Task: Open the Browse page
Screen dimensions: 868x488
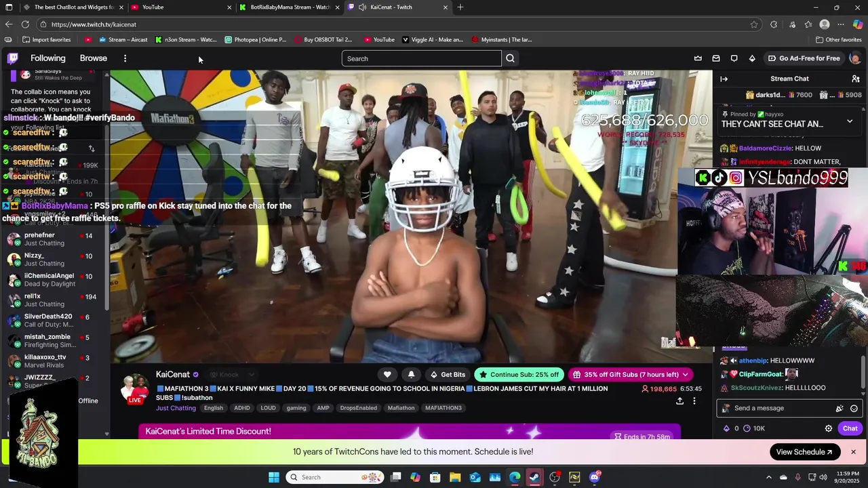Action: pyautogui.click(x=94, y=58)
